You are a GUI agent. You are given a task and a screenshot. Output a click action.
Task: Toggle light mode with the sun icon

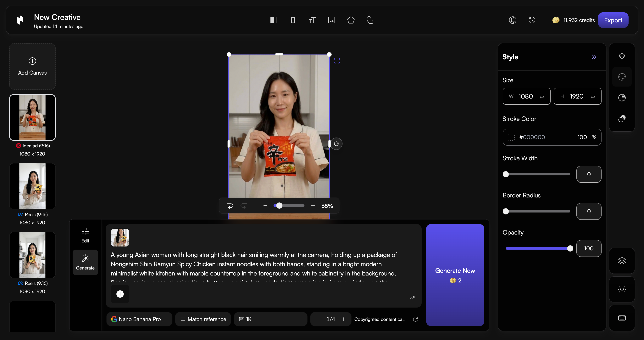pyautogui.click(x=622, y=289)
